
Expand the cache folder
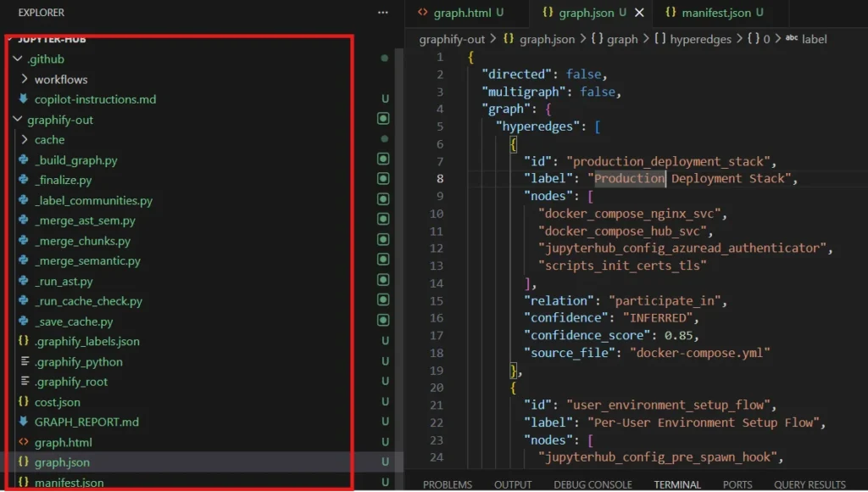pos(25,140)
